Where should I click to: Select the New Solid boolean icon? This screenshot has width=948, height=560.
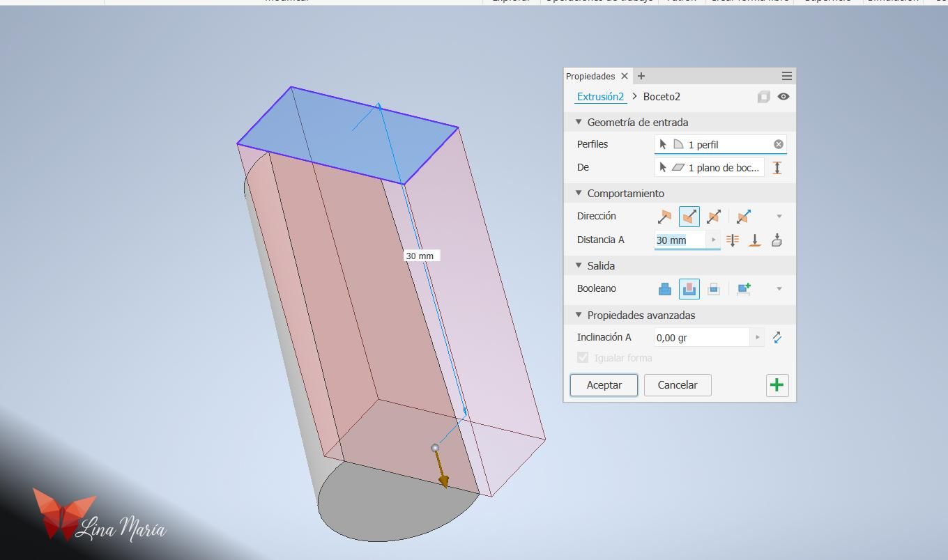tap(744, 289)
